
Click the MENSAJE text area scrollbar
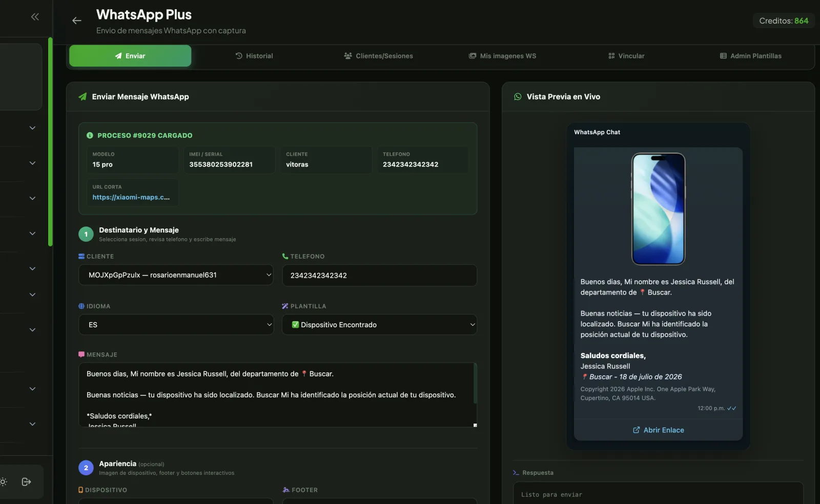[475, 383]
